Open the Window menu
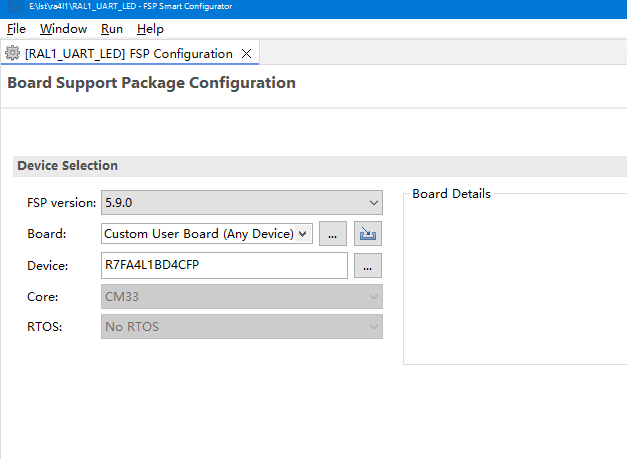Image resolution: width=627 pixels, height=459 pixels. pyautogui.click(x=63, y=29)
